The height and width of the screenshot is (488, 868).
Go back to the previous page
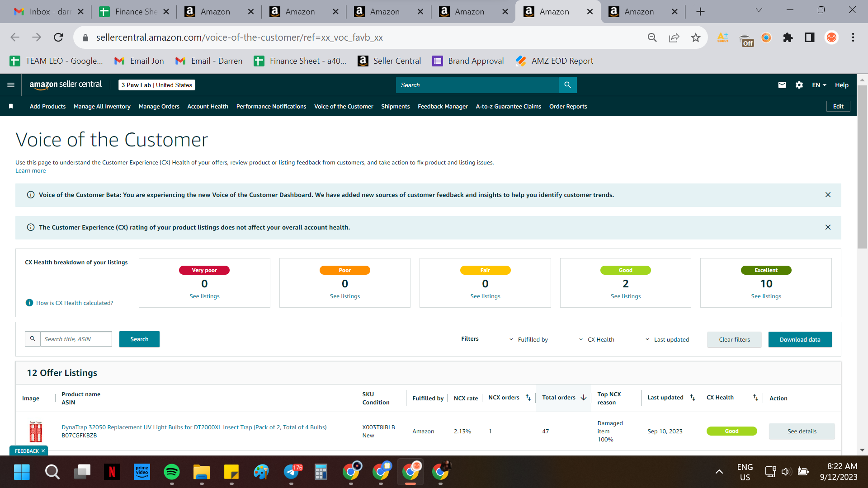[x=15, y=37]
